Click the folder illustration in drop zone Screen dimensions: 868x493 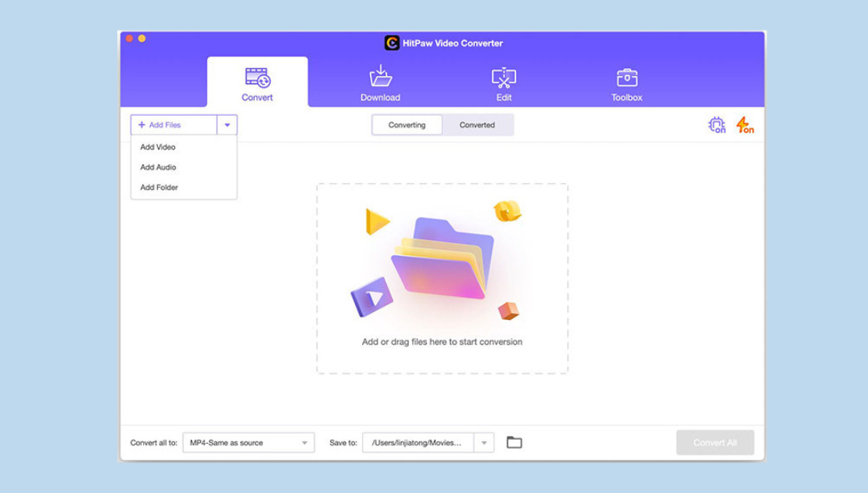coord(442,258)
